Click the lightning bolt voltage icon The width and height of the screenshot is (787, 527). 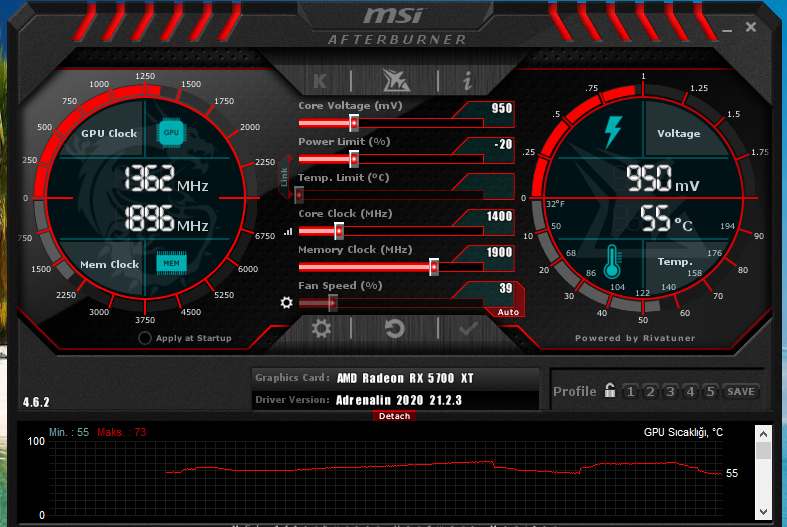point(613,132)
